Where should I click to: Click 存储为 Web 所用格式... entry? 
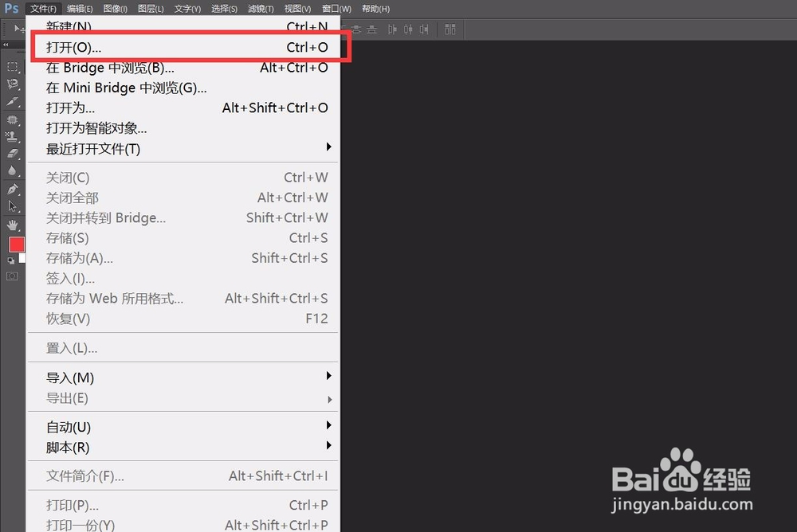tap(183, 299)
